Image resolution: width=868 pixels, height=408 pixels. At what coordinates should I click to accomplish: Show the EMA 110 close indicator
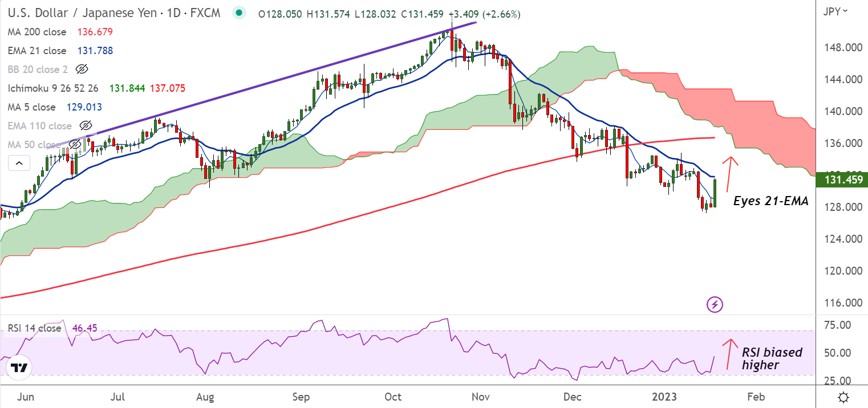coord(86,125)
